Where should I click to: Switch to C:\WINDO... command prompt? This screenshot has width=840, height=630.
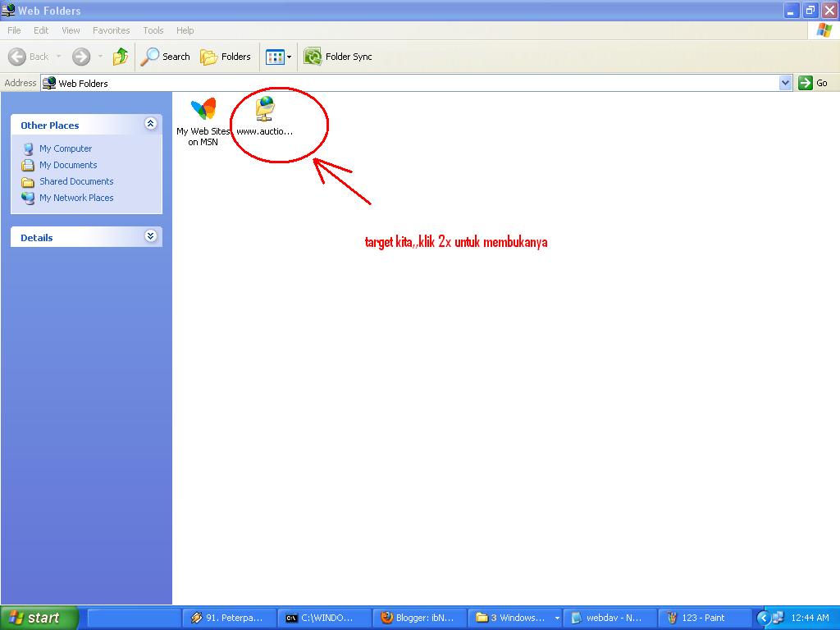pos(325,618)
